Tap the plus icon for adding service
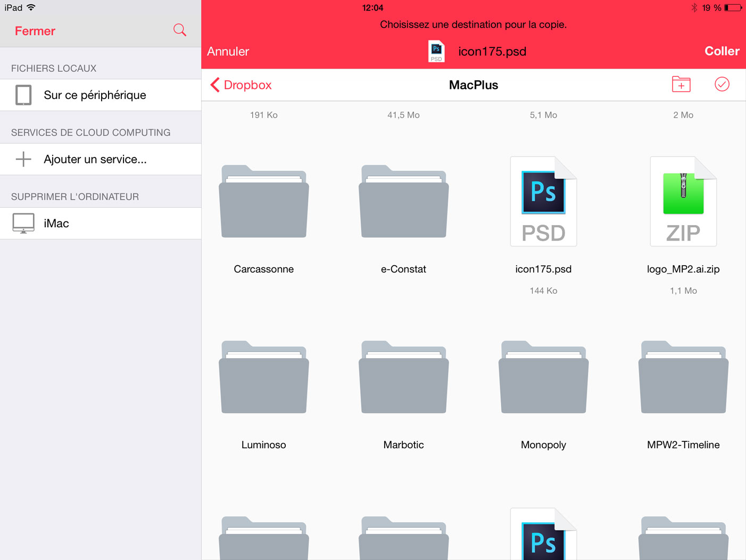 [x=23, y=159]
